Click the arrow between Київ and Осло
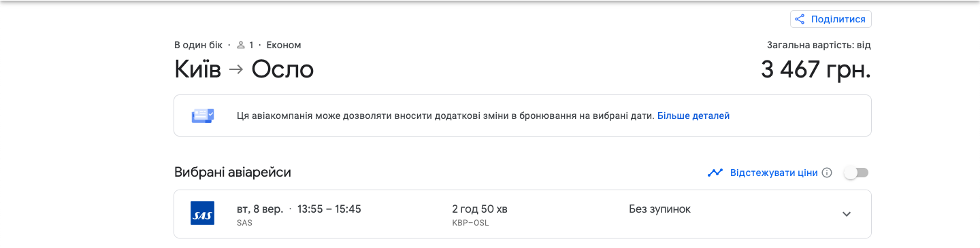 pos(236,69)
